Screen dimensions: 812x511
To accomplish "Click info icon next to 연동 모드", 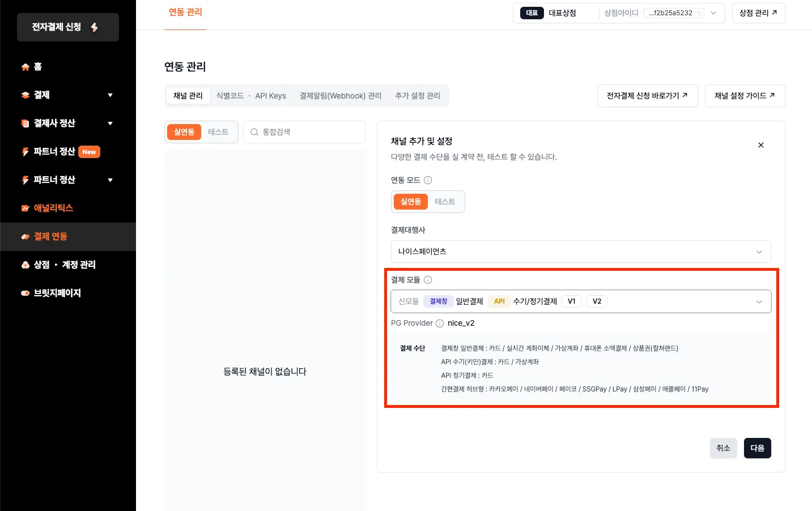I will pyautogui.click(x=428, y=180).
